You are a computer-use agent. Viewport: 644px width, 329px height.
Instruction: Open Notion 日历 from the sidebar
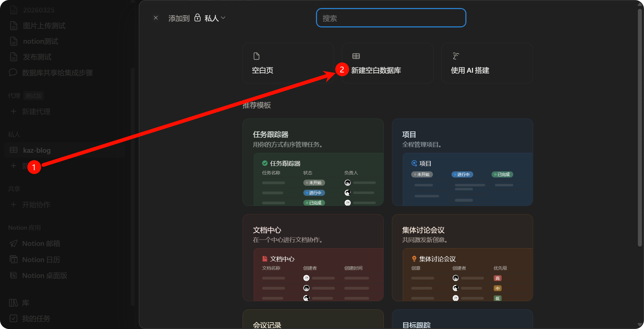click(x=41, y=260)
